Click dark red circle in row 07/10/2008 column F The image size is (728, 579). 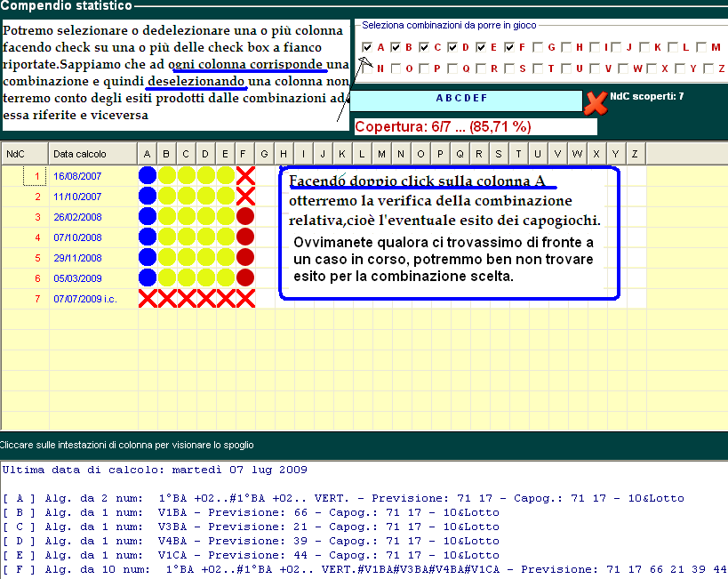point(245,237)
